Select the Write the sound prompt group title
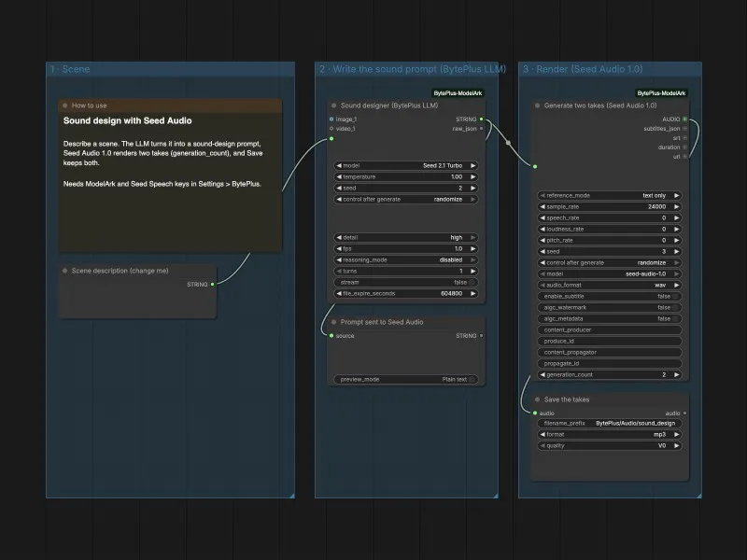Image resolution: width=747 pixels, height=560 pixels. tap(412, 69)
